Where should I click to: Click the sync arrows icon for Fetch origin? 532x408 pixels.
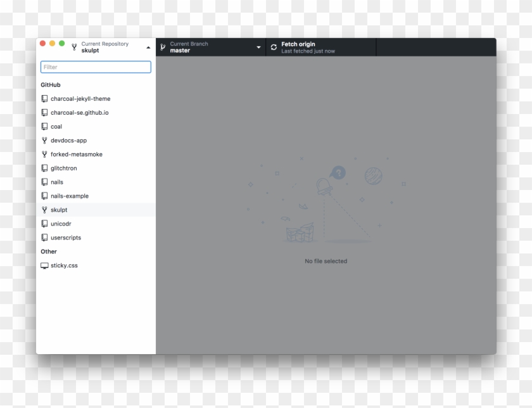pyautogui.click(x=274, y=47)
